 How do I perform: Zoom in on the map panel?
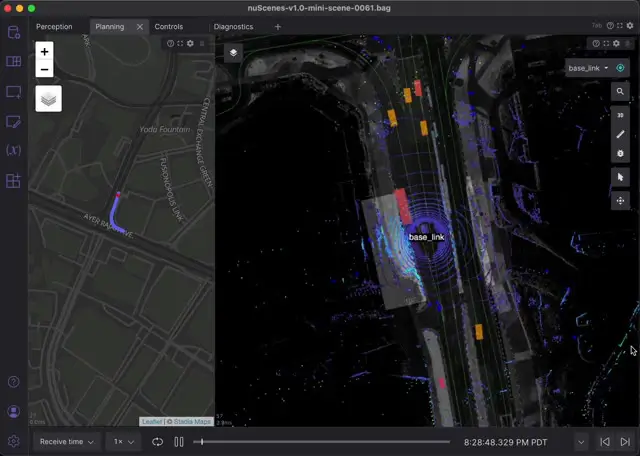(44, 51)
